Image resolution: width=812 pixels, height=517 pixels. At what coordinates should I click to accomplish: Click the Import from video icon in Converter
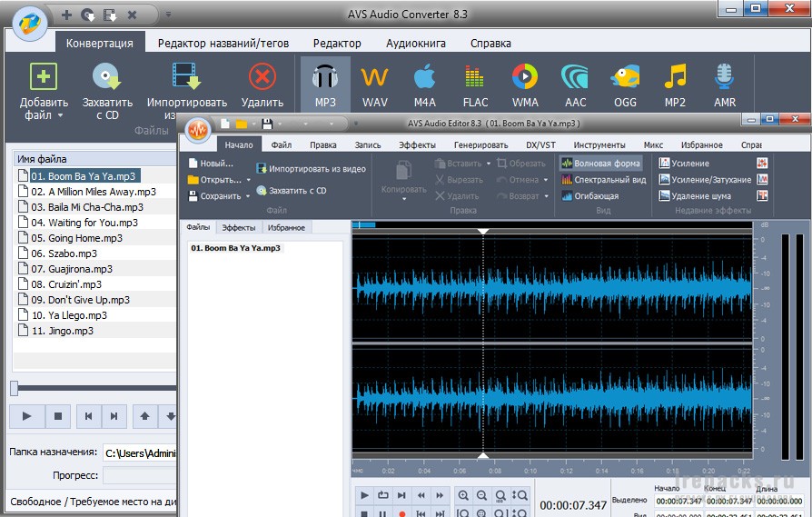coord(186,76)
